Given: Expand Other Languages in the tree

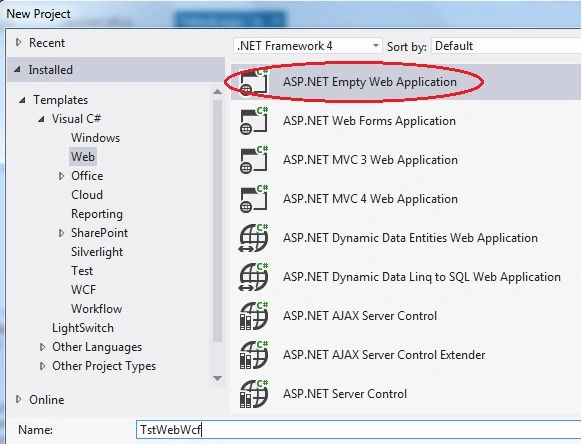Looking at the screenshot, I should click(42, 347).
